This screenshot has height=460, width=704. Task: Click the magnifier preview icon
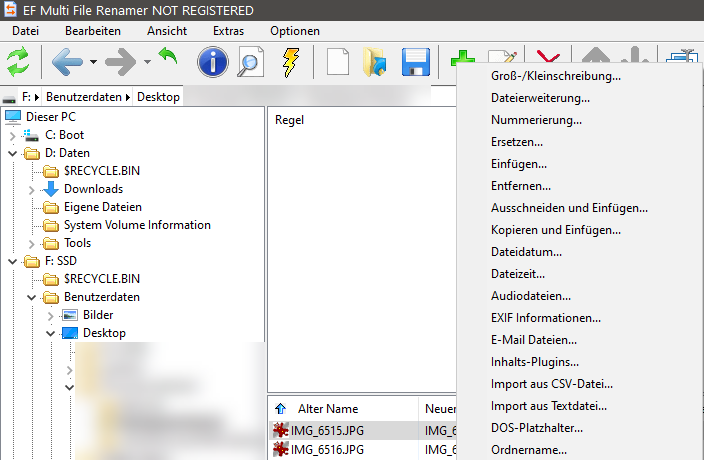(x=250, y=61)
